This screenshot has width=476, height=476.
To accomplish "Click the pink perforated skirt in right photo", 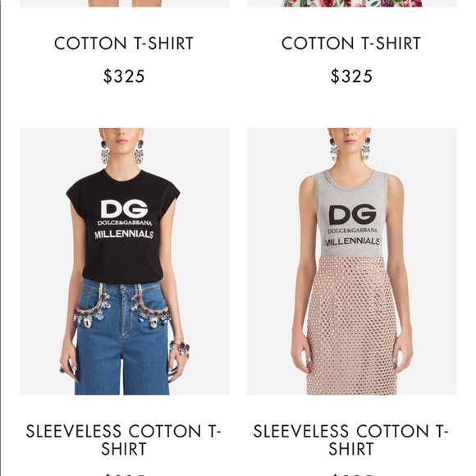I will [352, 325].
